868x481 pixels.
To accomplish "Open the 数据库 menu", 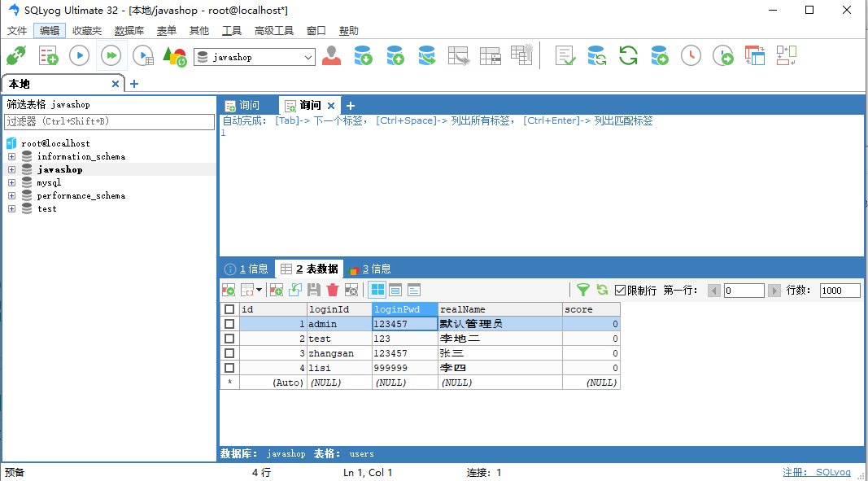I will 129,30.
